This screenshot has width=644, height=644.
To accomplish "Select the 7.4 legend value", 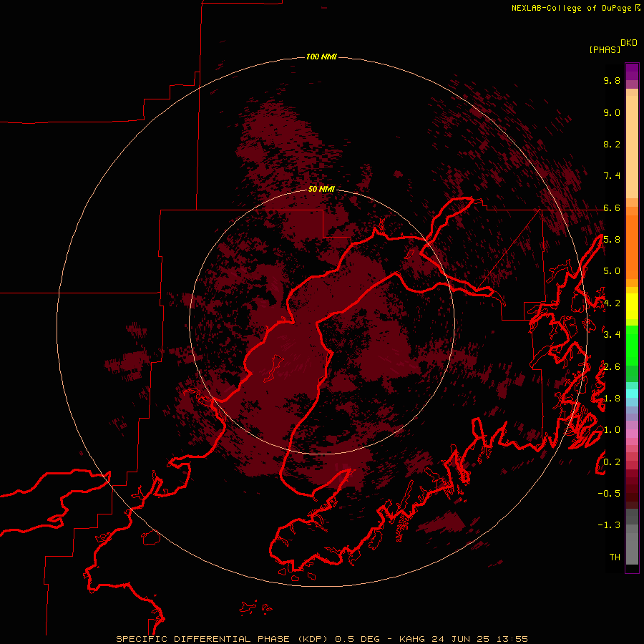I will [612, 176].
